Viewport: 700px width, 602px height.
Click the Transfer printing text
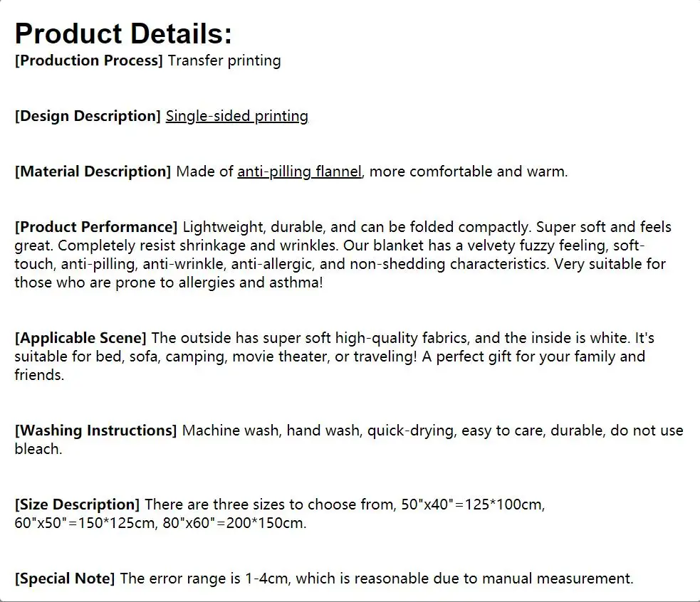tap(224, 60)
